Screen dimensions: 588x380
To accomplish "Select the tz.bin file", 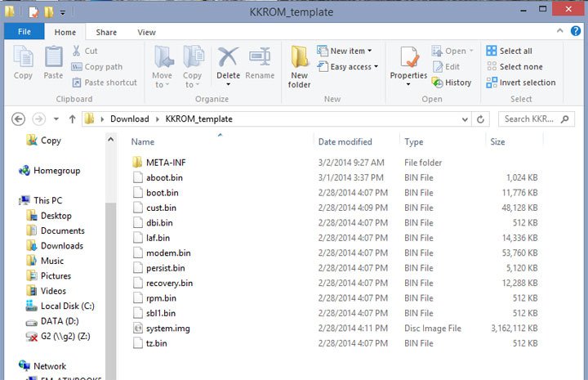I will pos(156,343).
